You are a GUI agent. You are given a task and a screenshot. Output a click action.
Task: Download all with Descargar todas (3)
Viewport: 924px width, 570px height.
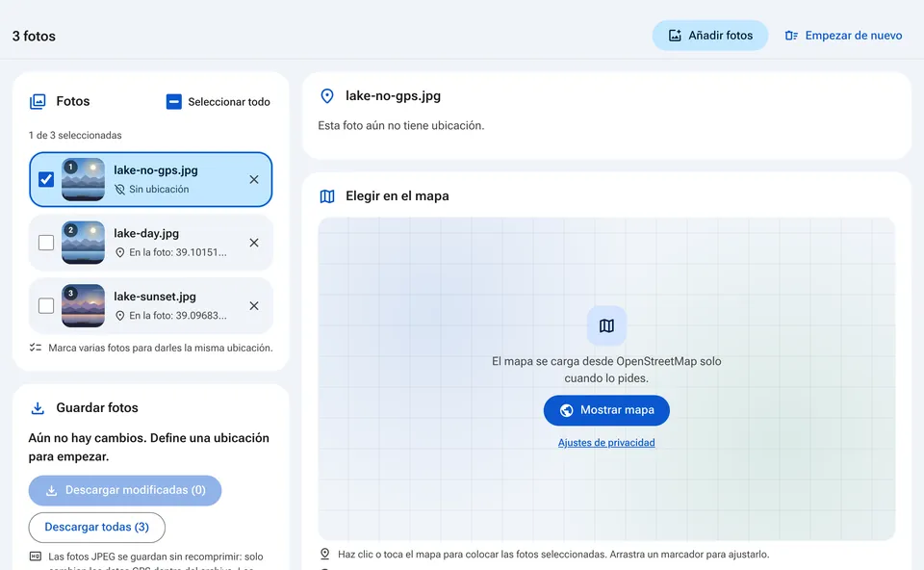(x=96, y=527)
